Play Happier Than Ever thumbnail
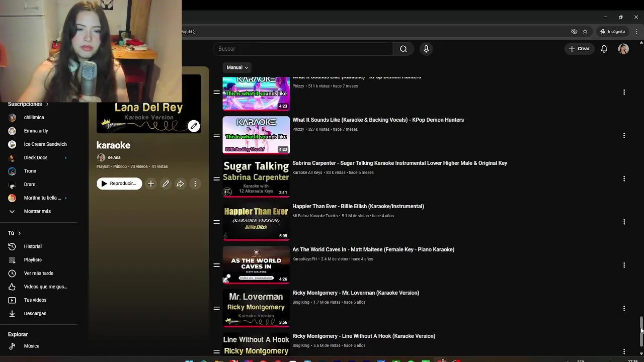 [x=256, y=222]
